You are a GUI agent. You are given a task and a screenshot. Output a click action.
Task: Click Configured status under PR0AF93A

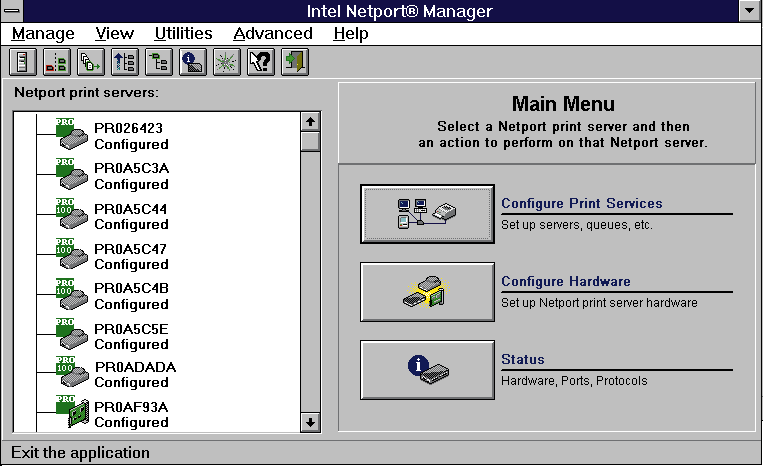tap(131, 422)
